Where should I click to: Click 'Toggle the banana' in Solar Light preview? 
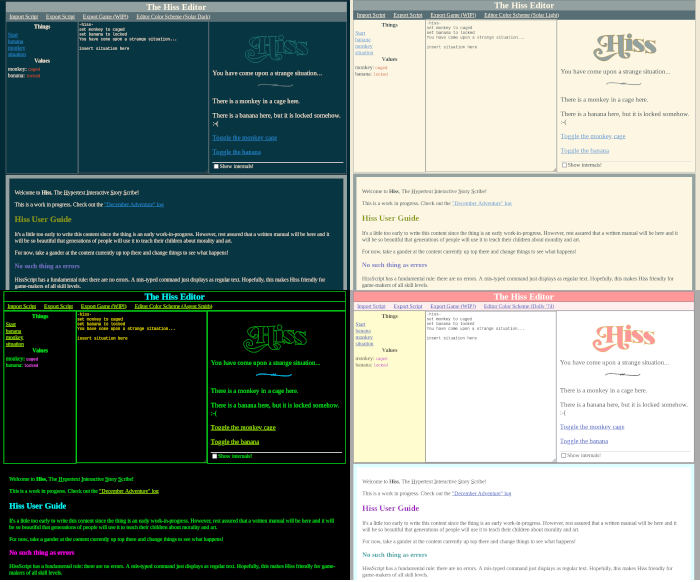[584, 150]
